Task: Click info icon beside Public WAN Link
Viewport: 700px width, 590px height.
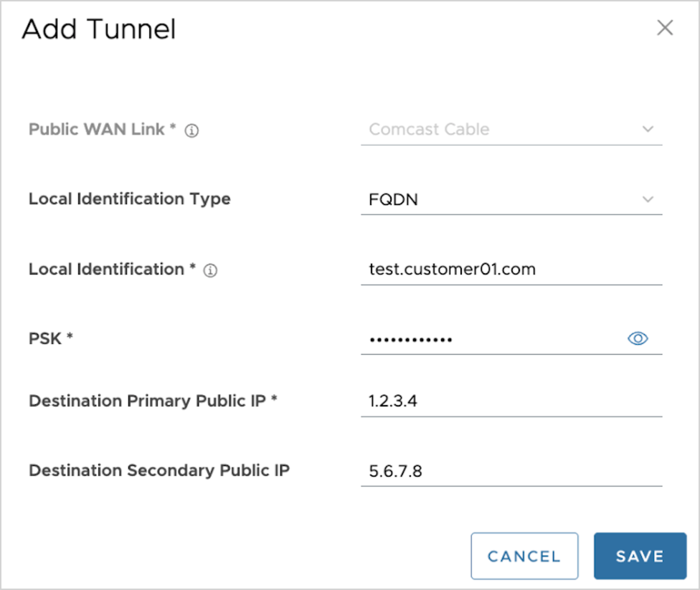Action: coord(191,131)
